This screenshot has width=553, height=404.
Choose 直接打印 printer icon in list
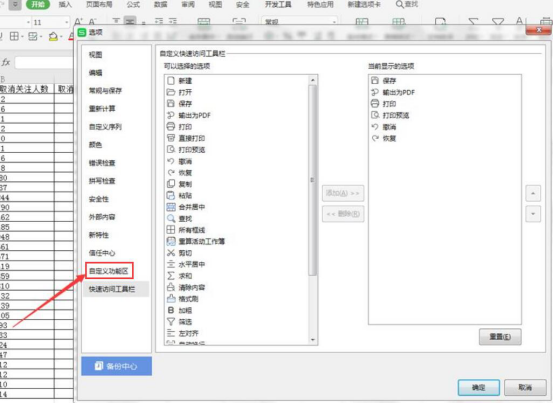(x=171, y=138)
